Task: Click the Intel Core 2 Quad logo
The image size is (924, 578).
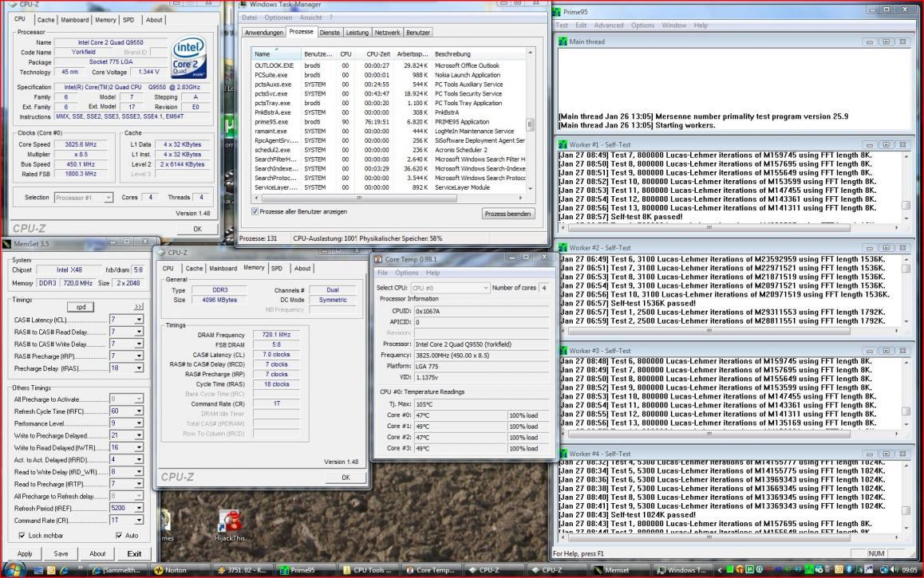Action: point(188,57)
